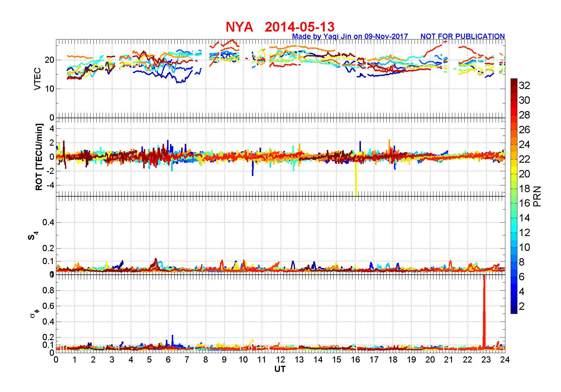Click x-axis tick label 6
561x392 pixels.
pyautogui.click(x=168, y=360)
